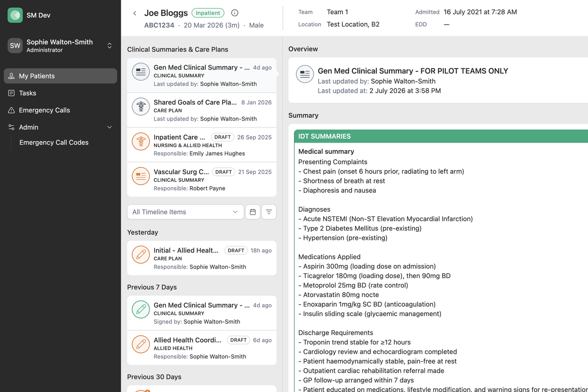Click the Tasks list icon
The width and height of the screenshot is (588, 392).
pyautogui.click(x=12, y=93)
